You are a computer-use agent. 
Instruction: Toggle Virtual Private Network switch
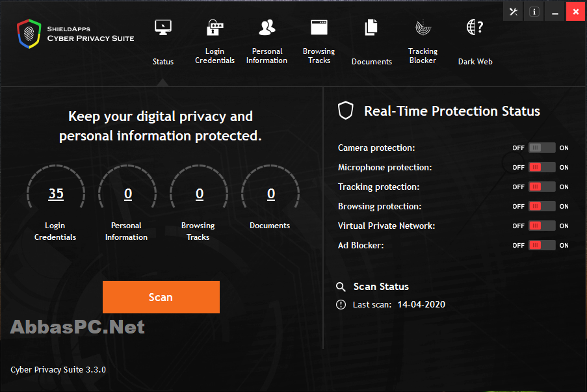click(541, 226)
